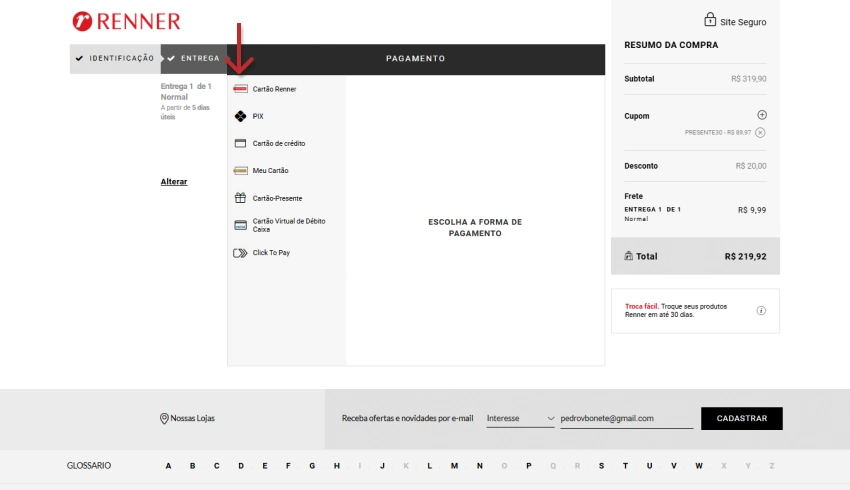Open glossary letter U
This screenshot has height=490, width=850.
pos(649,466)
